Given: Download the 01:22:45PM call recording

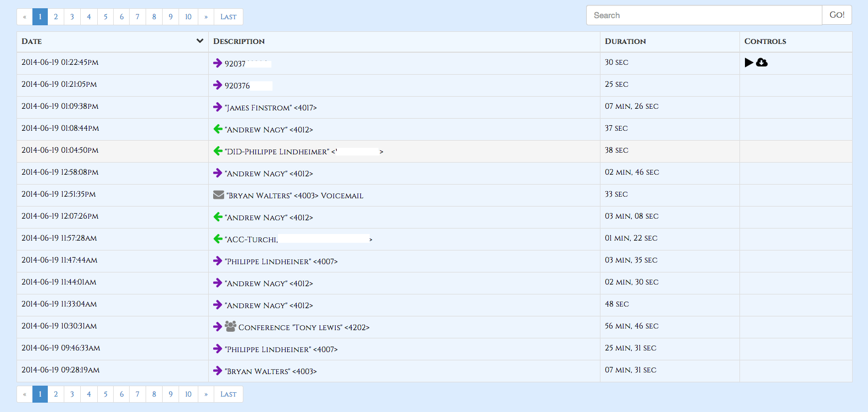Looking at the screenshot, I should [x=762, y=63].
